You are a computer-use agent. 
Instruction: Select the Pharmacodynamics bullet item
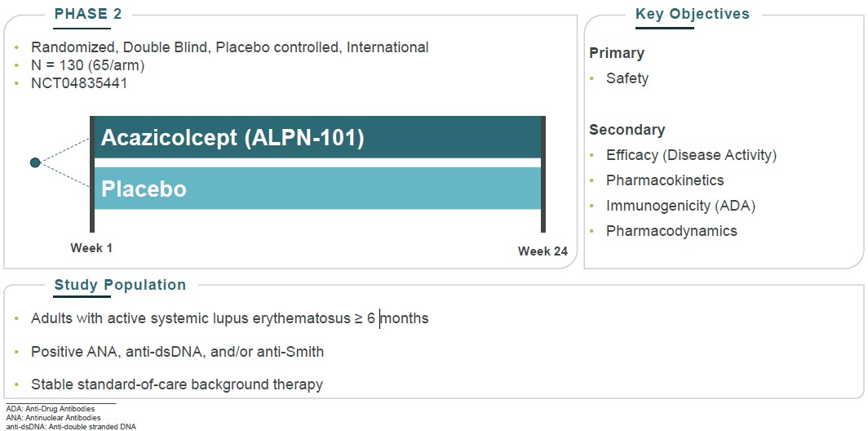tap(671, 231)
